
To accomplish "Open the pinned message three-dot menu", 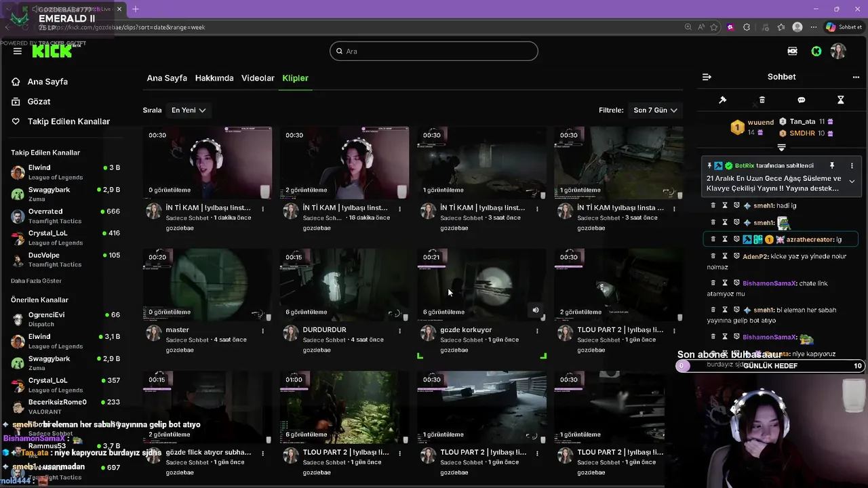I will click(x=852, y=165).
